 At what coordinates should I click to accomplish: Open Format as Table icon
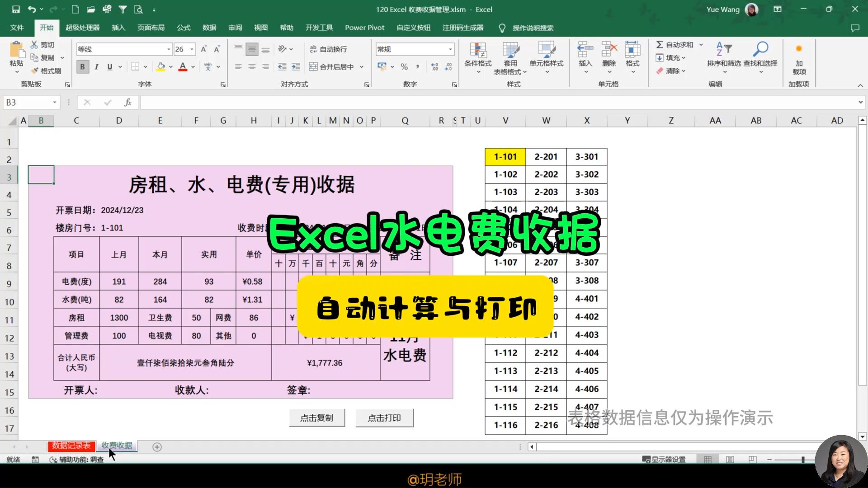tap(510, 51)
